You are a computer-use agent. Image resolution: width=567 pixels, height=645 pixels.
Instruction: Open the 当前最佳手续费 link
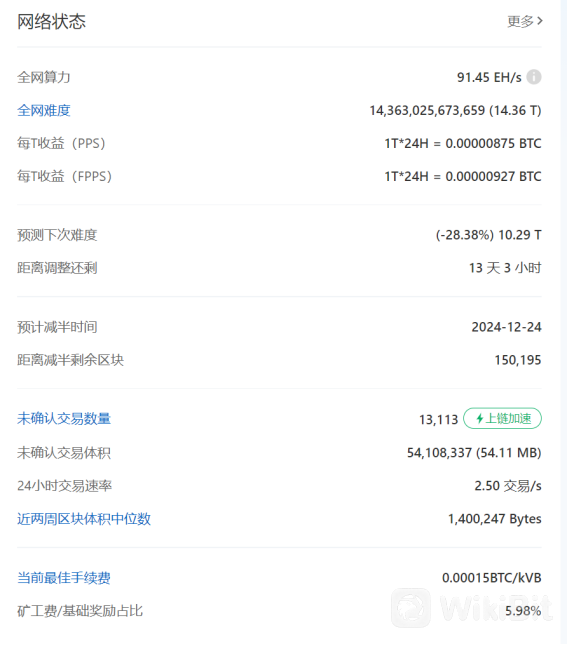pyautogui.click(x=64, y=578)
